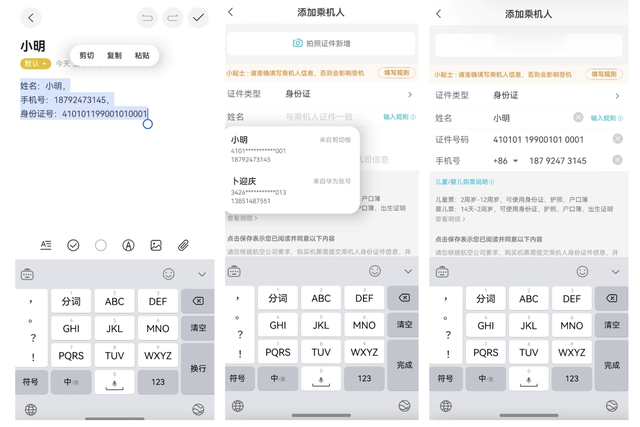Tap the backspace key on notes keyboard
The width and height of the screenshot is (640, 427).
point(198,301)
